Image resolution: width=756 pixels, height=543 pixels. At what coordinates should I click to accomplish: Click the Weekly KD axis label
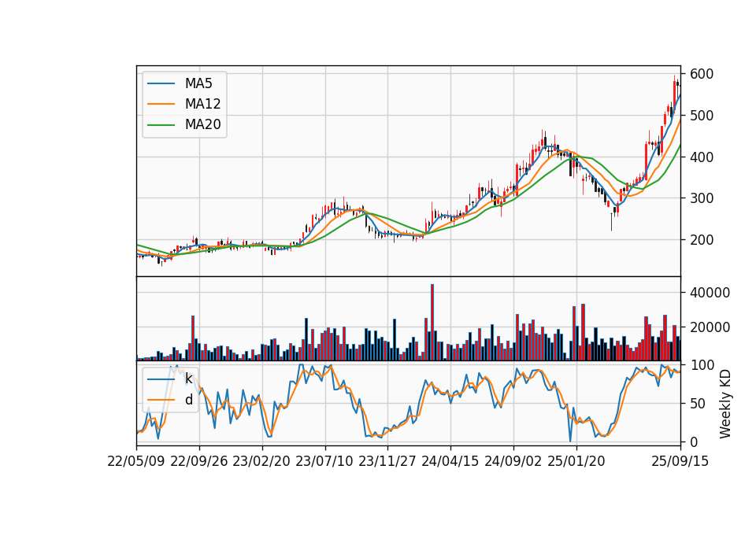point(725,404)
